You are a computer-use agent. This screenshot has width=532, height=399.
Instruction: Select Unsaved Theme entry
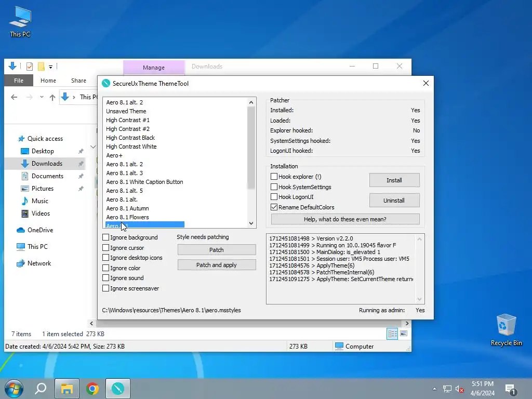[x=126, y=111]
